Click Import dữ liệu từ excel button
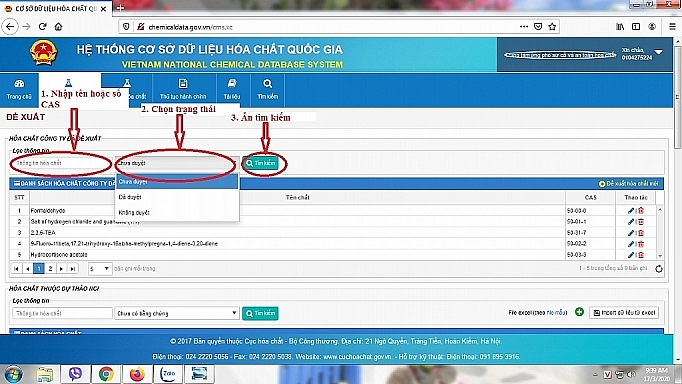682x384 pixels. coord(624,313)
